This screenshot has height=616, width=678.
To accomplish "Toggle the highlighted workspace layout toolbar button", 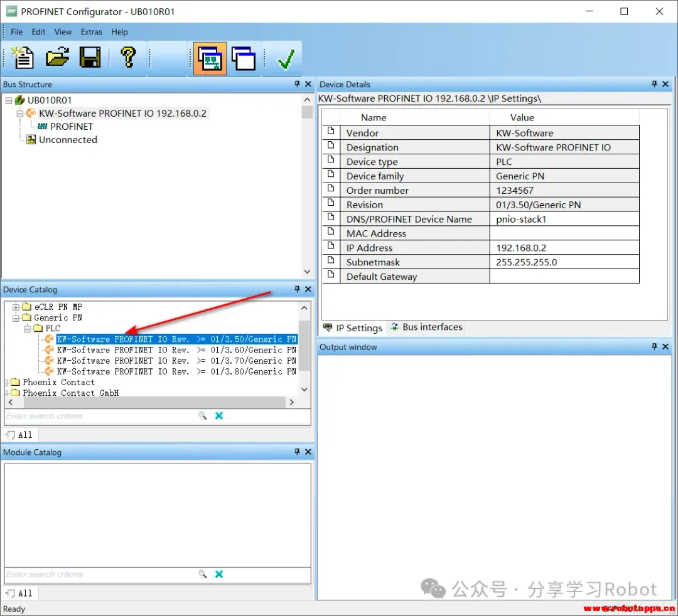I will pyautogui.click(x=210, y=58).
